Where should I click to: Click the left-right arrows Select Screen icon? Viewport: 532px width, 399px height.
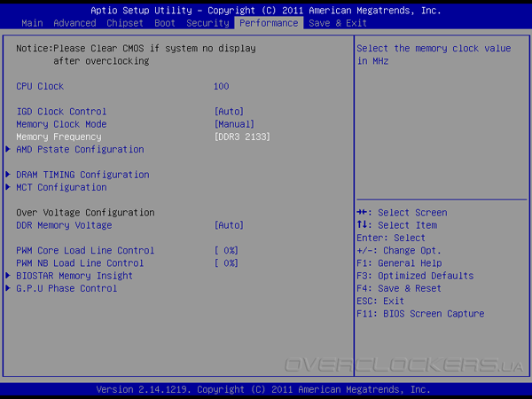click(x=362, y=213)
